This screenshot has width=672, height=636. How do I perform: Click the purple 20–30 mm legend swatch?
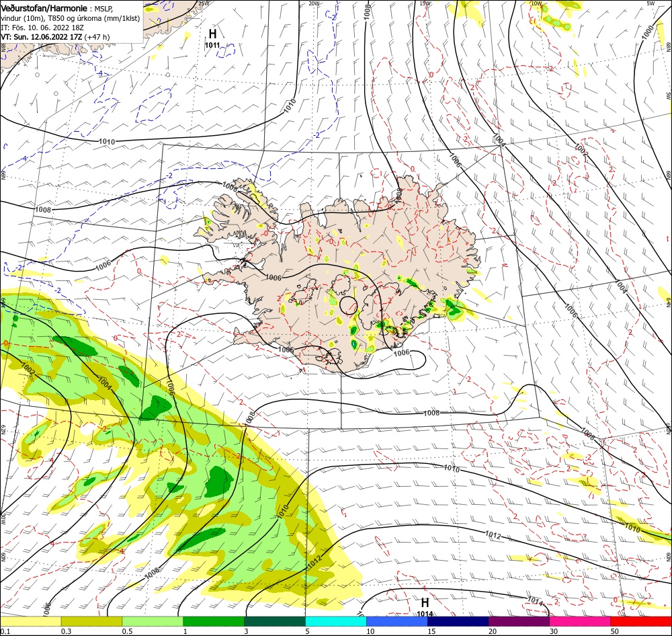tap(519, 621)
